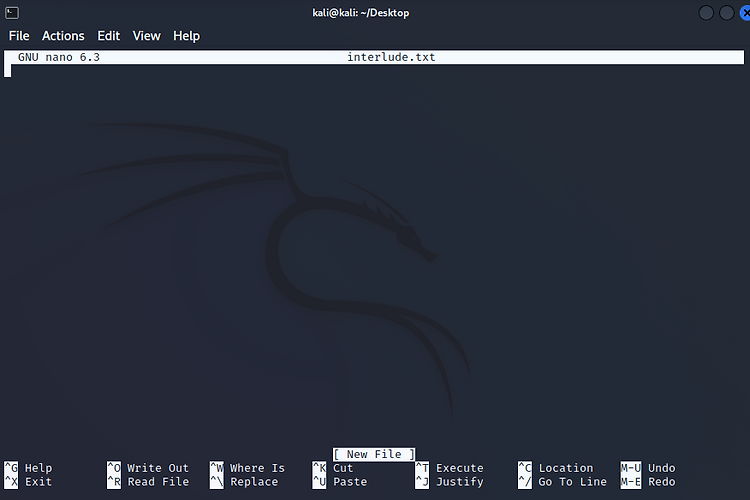Minimize the terminal window
This screenshot has width=750, height=500.
coord(706,13)
